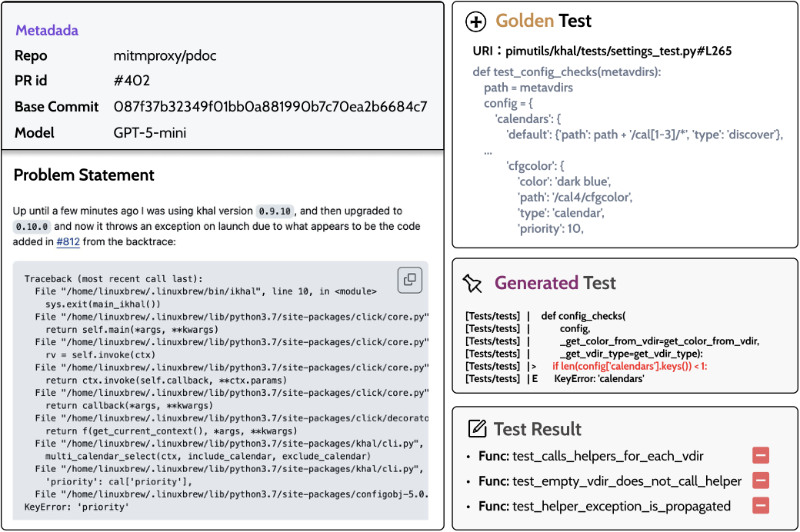This screenshot has height=532, width=800.
Task: Click the 0.9.10 version code chip
Action: point(275,211)
